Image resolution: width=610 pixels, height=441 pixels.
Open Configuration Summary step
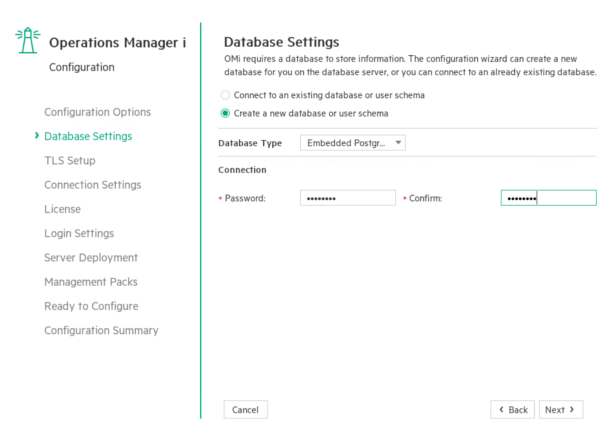coord(101,331)
